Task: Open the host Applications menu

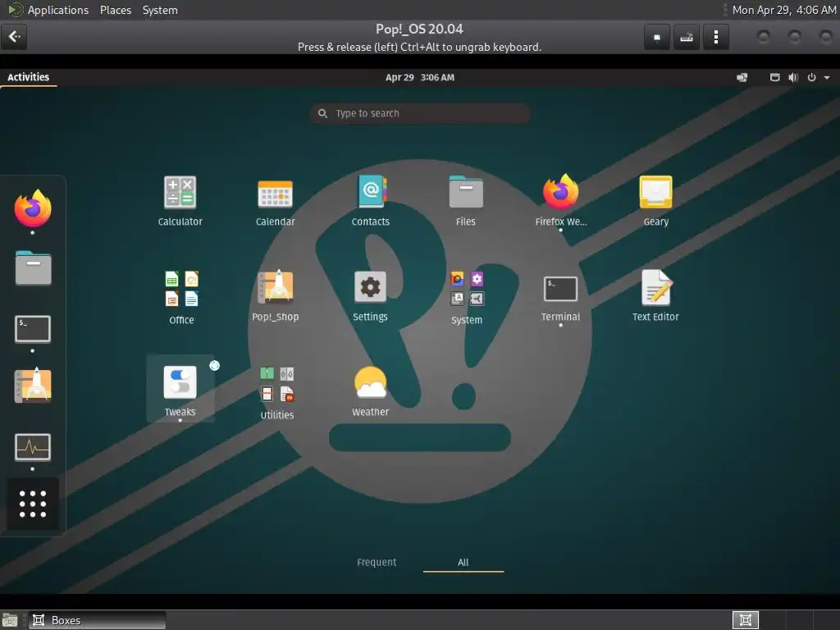Action: click(58, 10)
